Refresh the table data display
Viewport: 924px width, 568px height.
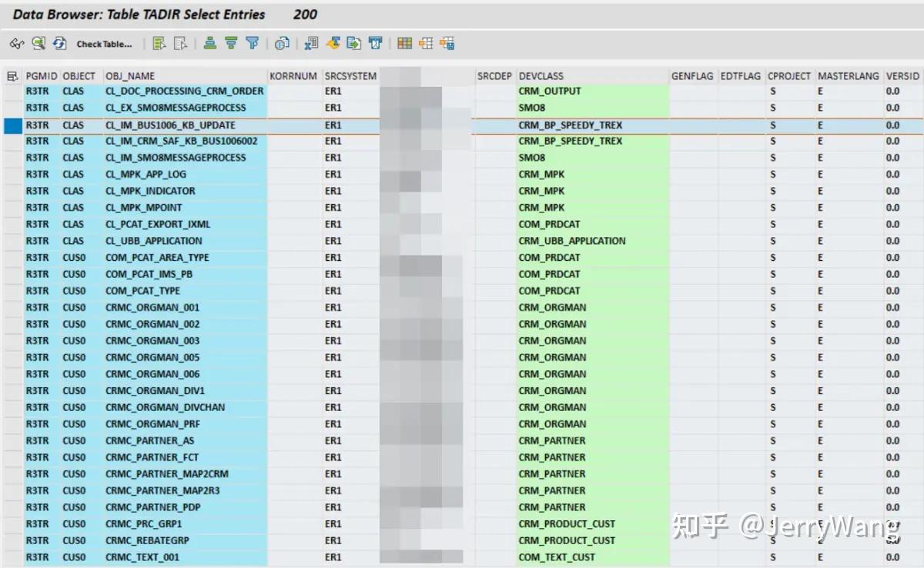59,43
